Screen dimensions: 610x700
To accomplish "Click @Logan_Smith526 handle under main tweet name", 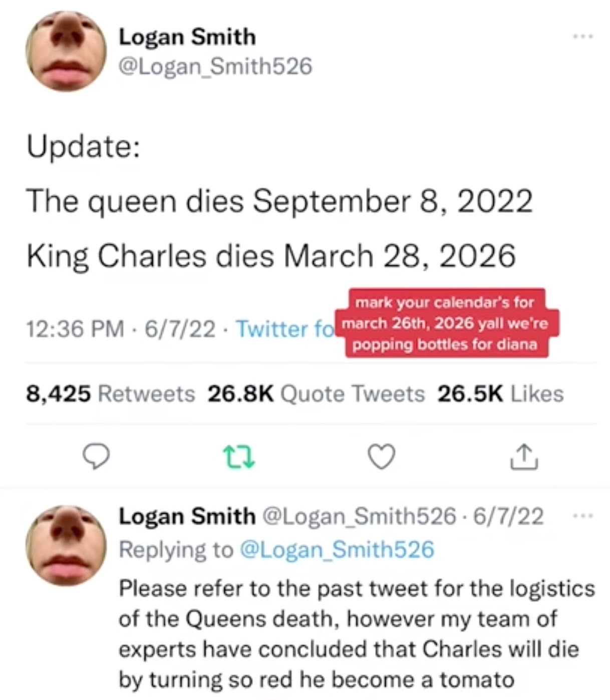I will pos(215,67).
